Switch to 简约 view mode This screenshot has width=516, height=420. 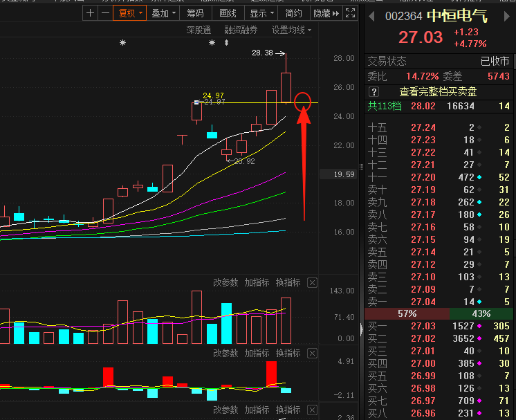click(293, 13)
